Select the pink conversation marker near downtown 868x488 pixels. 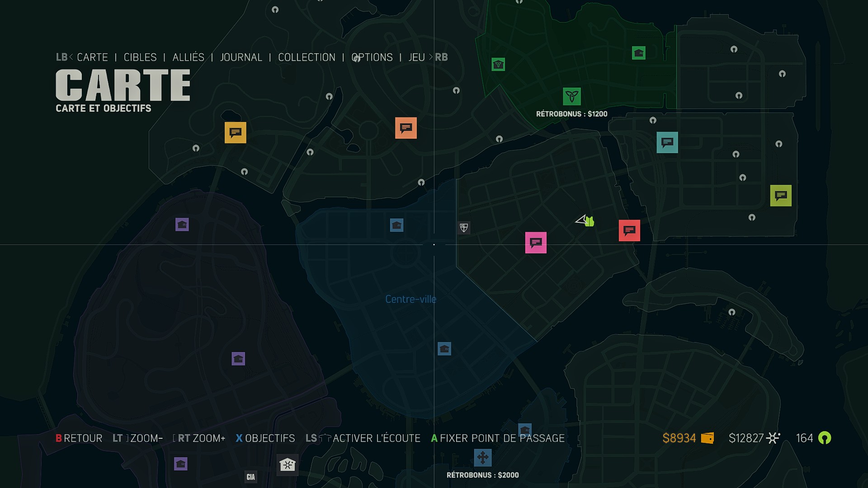pyautogui.click(x=536, y=243)
